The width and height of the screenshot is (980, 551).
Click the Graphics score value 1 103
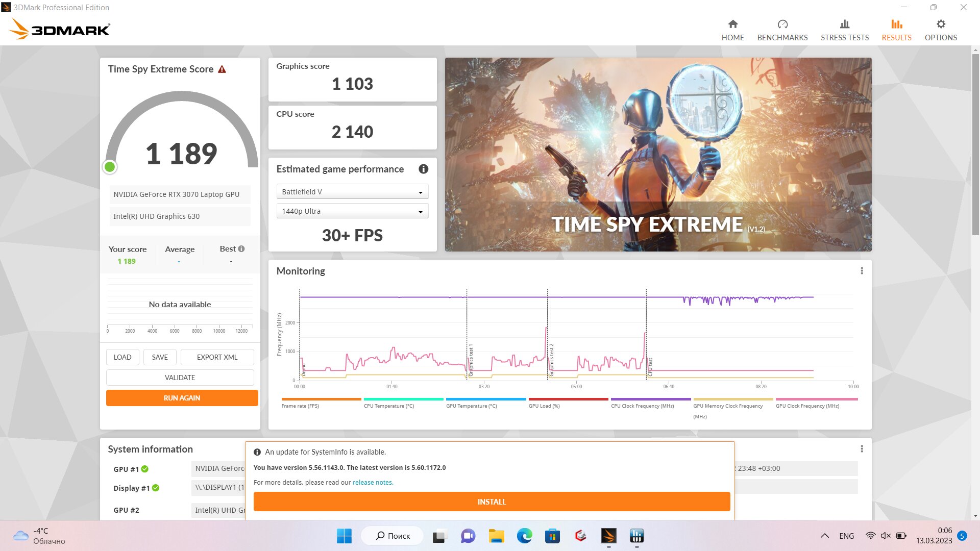click(352, 84)
